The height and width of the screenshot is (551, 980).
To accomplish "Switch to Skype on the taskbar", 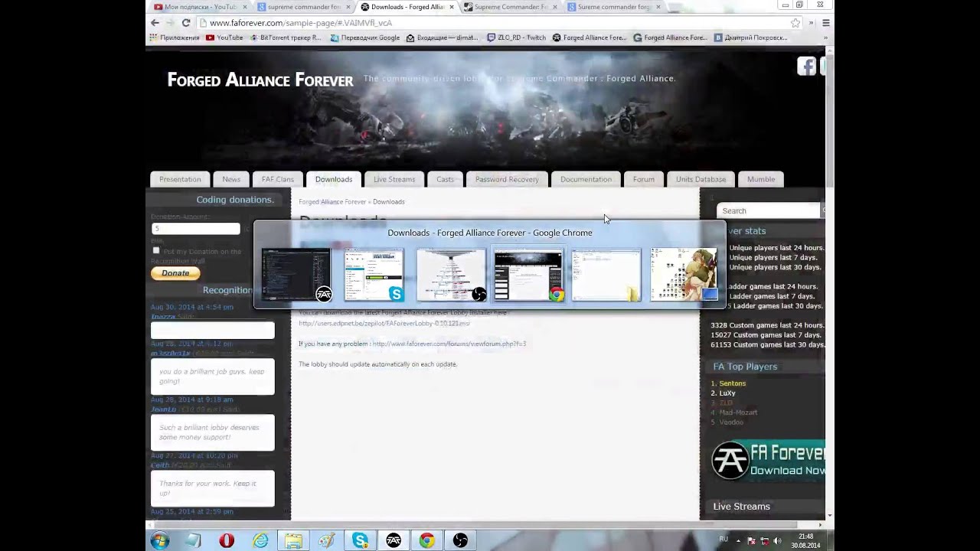I will click(x=360, y=541).
